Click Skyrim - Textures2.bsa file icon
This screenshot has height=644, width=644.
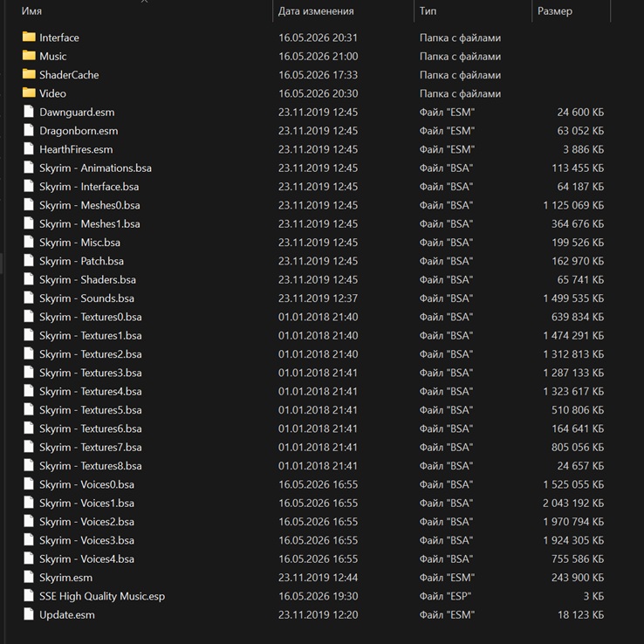coord(29,353)
